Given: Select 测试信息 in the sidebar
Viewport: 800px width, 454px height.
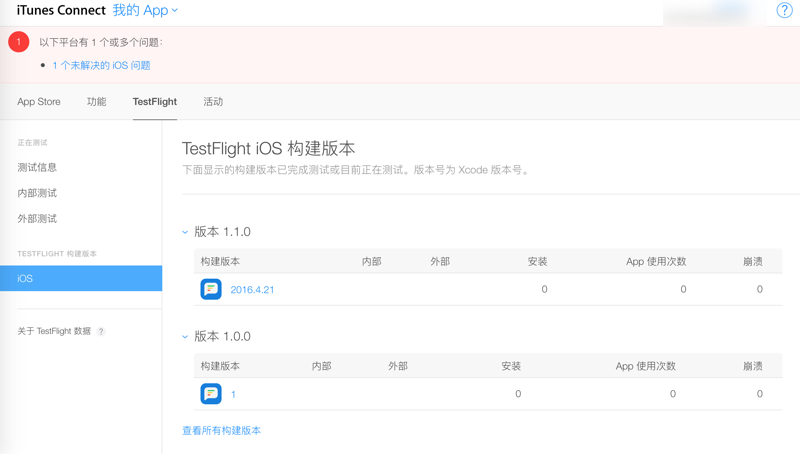Looking at the screenshot, I should coord(37,168).
